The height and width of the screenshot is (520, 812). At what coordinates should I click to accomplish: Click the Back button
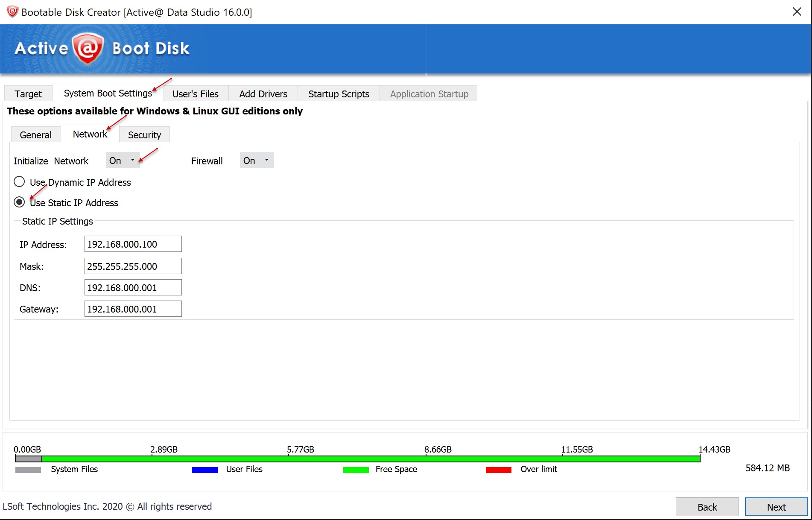(707, 507)
